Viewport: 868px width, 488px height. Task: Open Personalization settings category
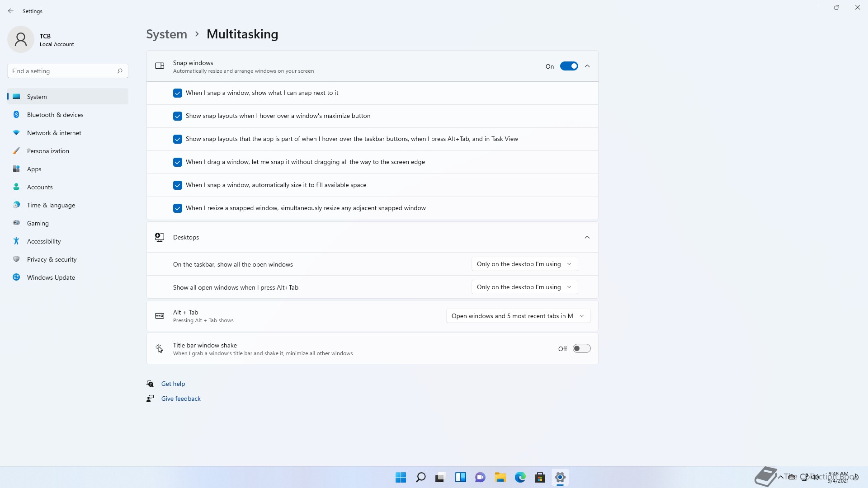(x=48, y=151)
